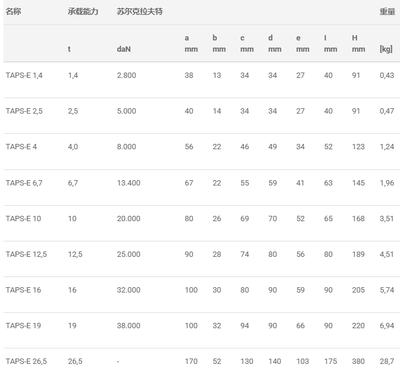Image resolution: width=400 pixels, height=374 pixels.
Task: Click the a mm column header
Action: point(191,43)
